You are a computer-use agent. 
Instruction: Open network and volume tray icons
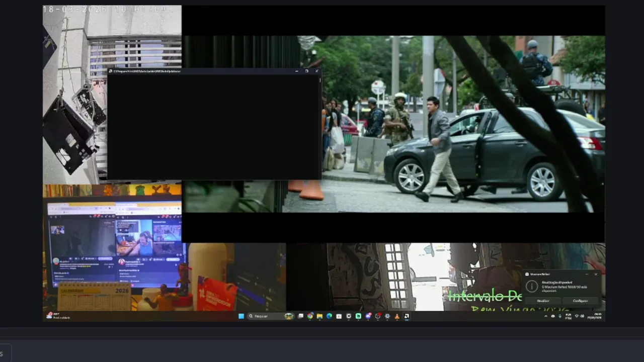pyautogui.click(x=580, y=316)
